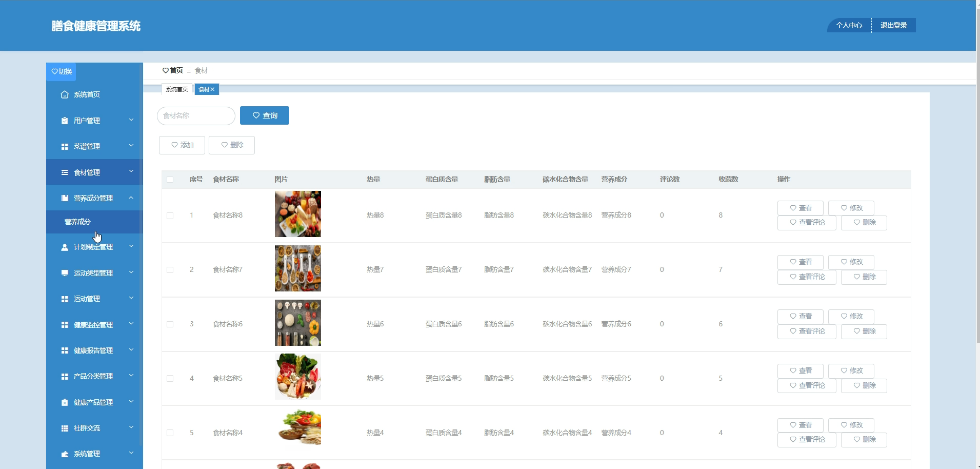Viewport: 980px width, 469px height.
Task: Check the box for 食材名称7 row
Action: (x=170, y=270)
